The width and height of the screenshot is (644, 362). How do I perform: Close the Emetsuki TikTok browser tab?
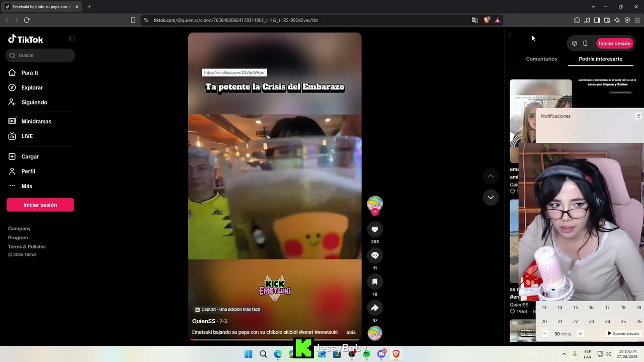[76, 7]
